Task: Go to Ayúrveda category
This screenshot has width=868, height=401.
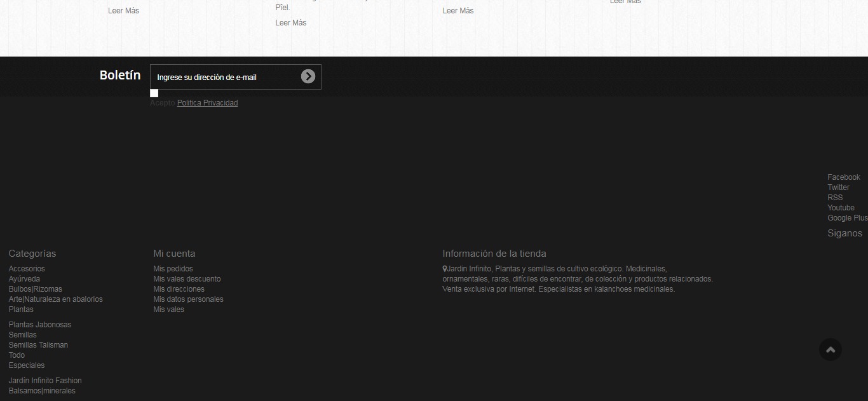Action: [24, 279]
